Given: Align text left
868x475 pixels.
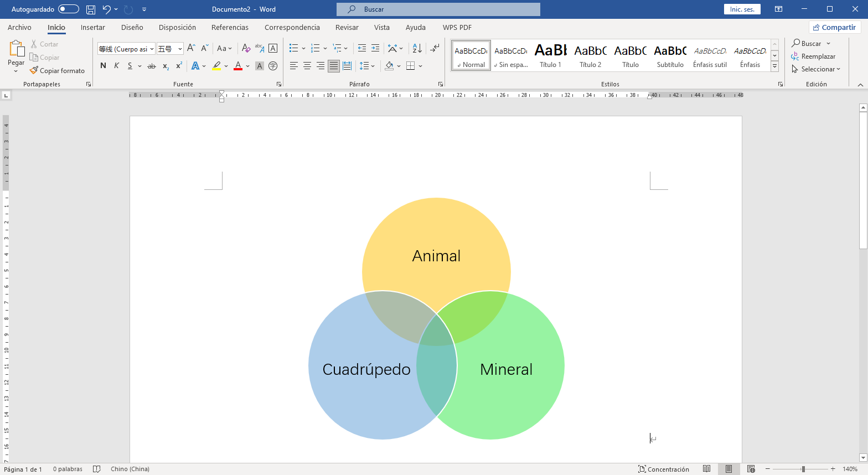Looking at the screenshot, I should pyautogui.click(x=294, y=66).
